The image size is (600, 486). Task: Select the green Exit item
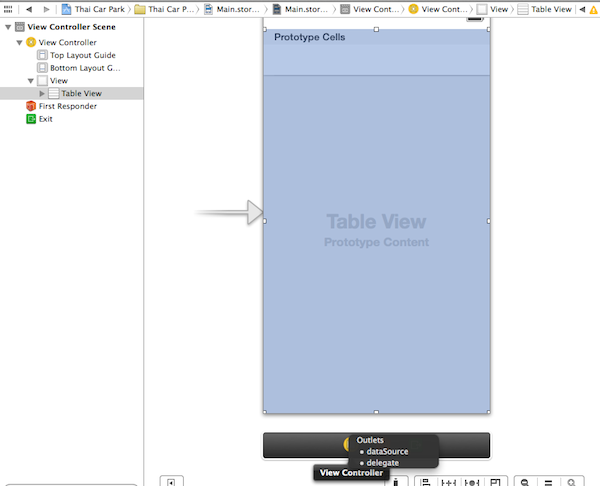[39, 119]
